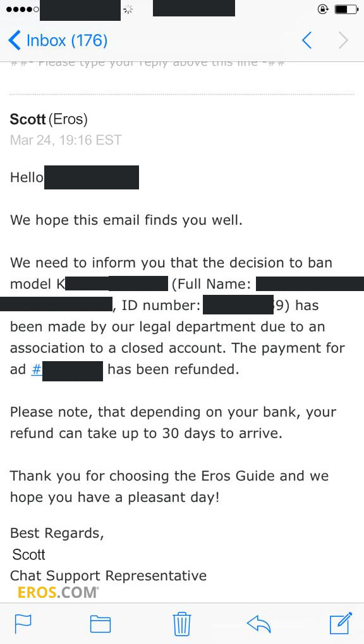Flag this email using the flag icon

23,624
